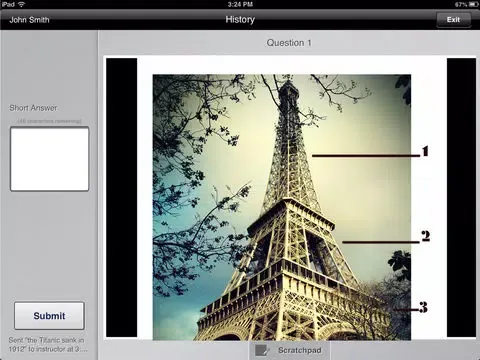
Task: Tap label number 3 on image
Action: (423, 307)
